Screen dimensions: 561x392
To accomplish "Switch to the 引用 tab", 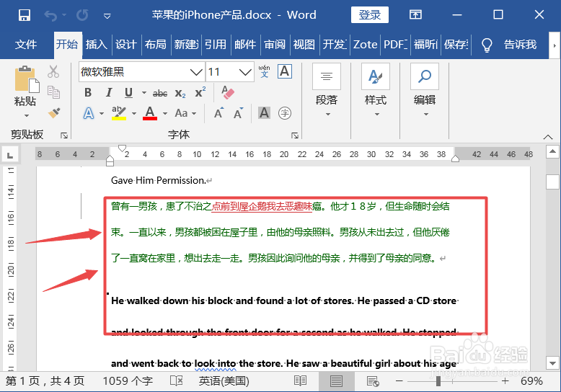I will (216, 45).
